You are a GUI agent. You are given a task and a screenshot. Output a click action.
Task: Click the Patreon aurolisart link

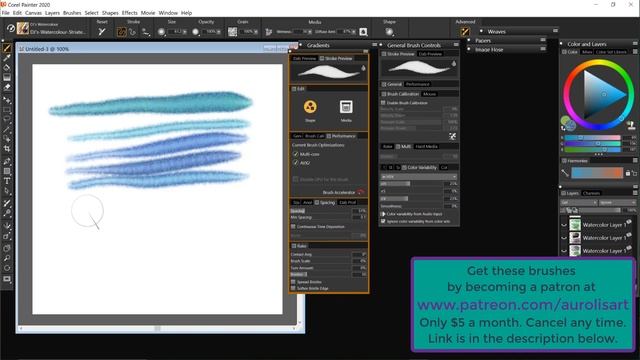coord(523,304)
